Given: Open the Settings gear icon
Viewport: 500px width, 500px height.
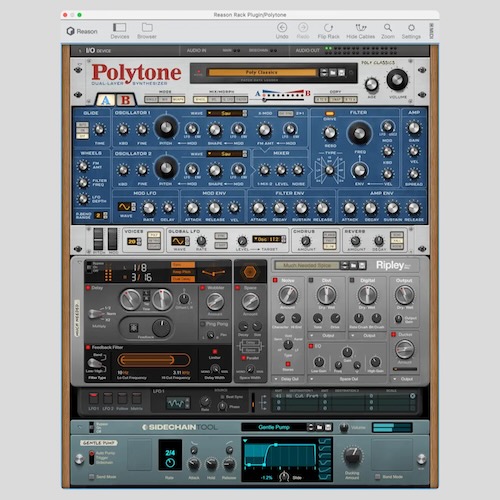Looking at the screenshot, I should tap(411, 27).
